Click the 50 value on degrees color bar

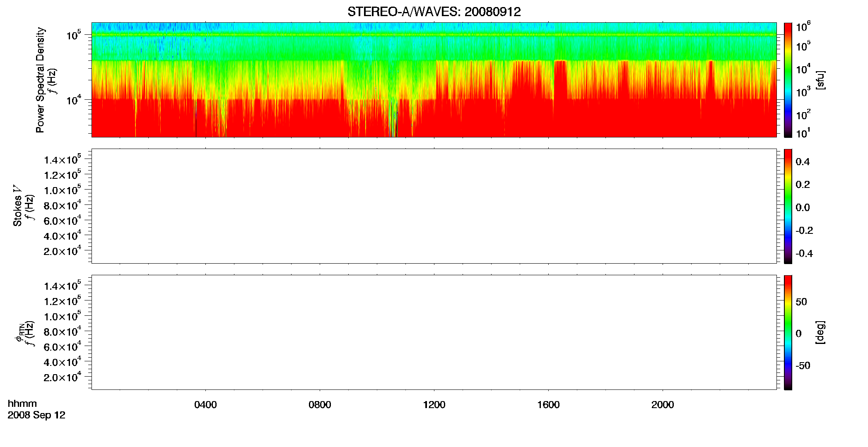tap(801, 302)
